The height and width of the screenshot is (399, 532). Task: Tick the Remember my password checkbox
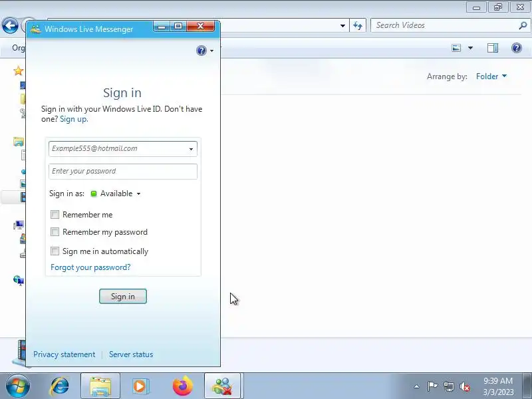[x=55, y=231]
